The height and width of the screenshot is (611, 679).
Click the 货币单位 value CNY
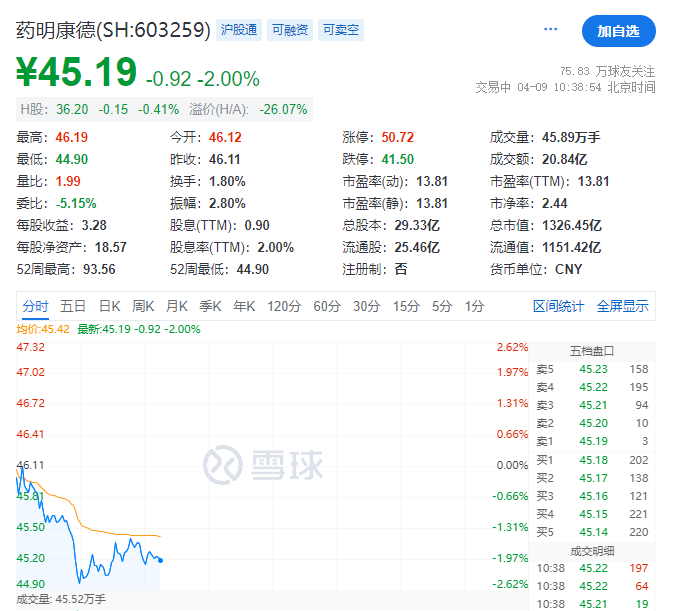point(568,269)
